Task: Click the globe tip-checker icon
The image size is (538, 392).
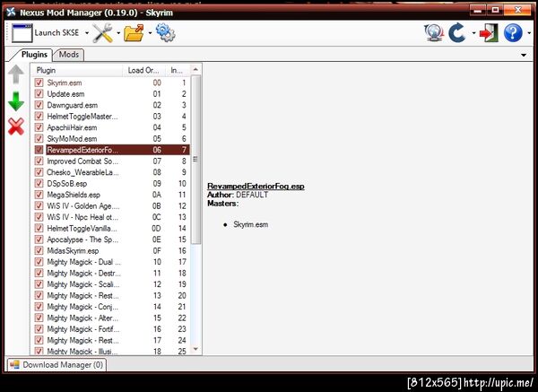Action: (x=434, y=33)
